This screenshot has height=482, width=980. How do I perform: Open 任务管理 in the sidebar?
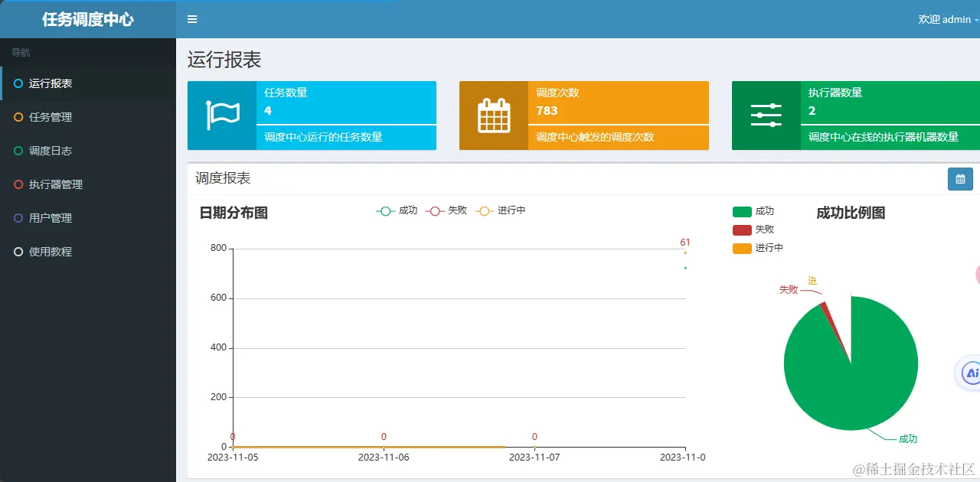coord(88,117)
